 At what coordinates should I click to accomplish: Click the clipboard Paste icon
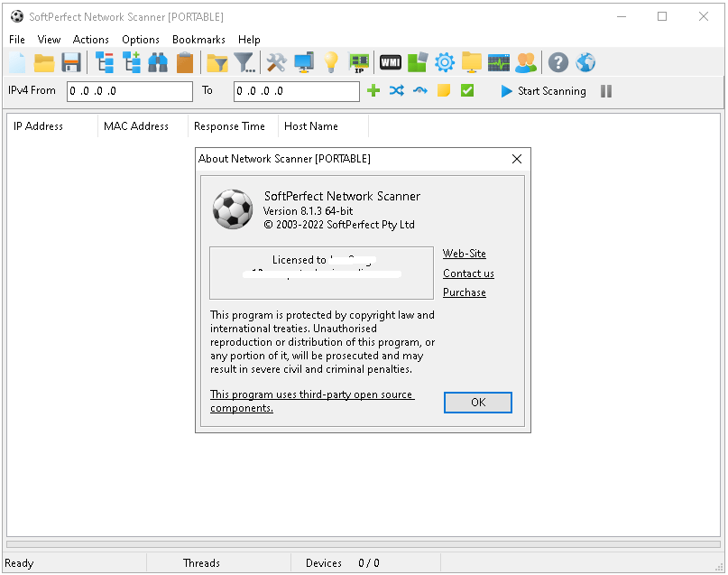point(185,62)
